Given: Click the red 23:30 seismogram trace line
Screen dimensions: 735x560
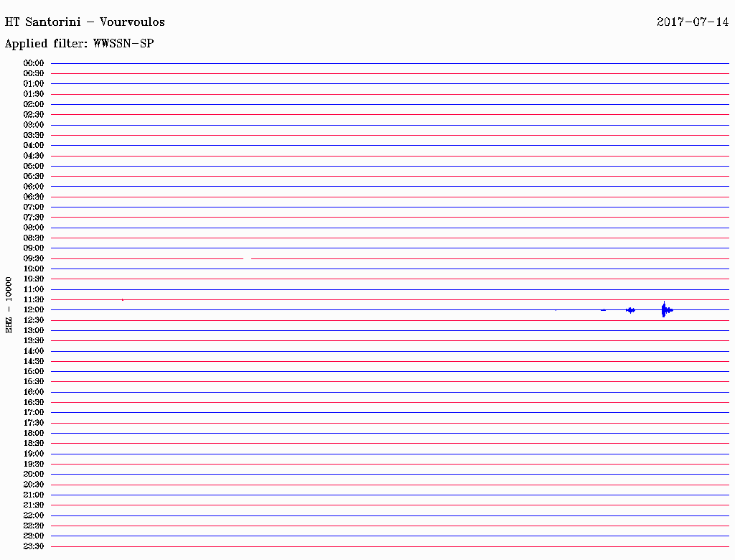Looking at the screenshot, I should tap(390, 546).
